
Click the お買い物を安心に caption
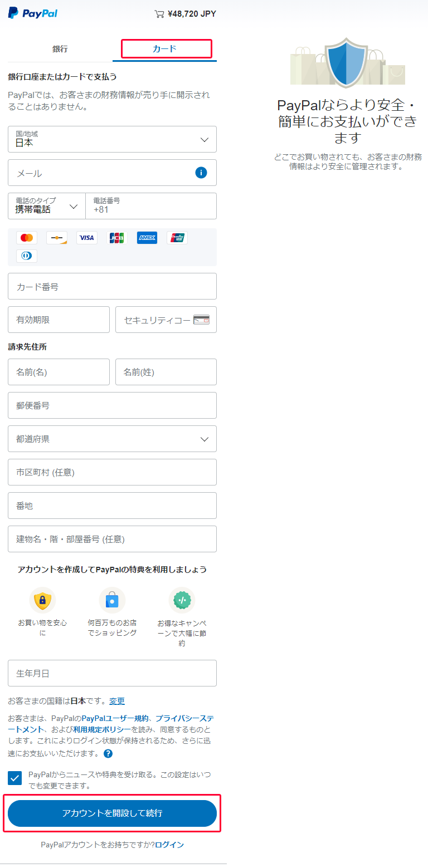(x=42, y=628)
